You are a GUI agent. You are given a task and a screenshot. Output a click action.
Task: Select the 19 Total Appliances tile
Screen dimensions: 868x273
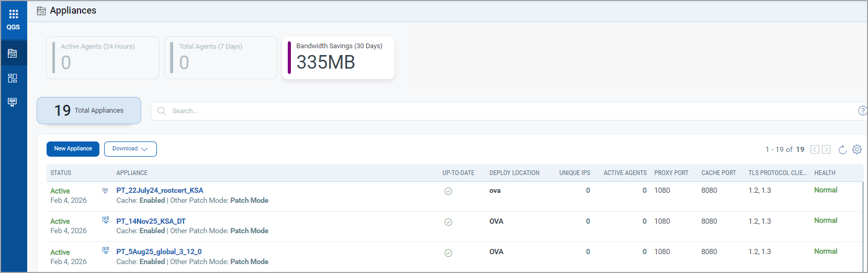click(89, 111)
